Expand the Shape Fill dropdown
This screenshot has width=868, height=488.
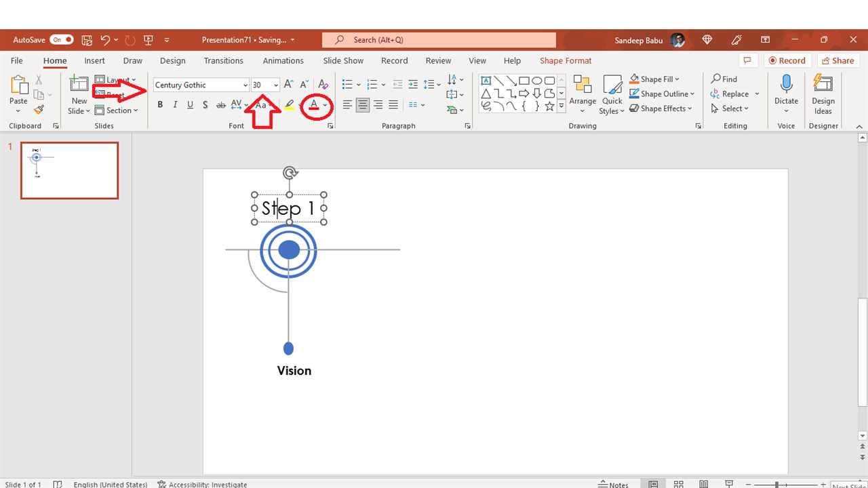click(677, 79)
